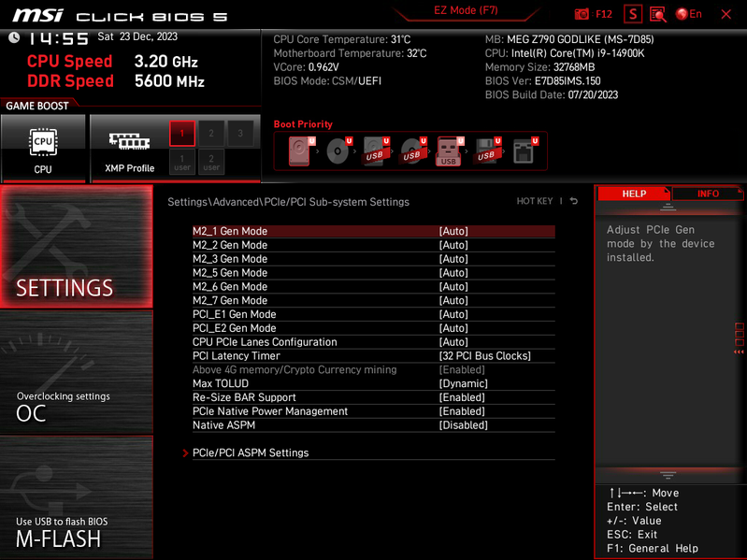747x560 pixels.
Task: Select the hard disk boot device icon
Action: 300,151
